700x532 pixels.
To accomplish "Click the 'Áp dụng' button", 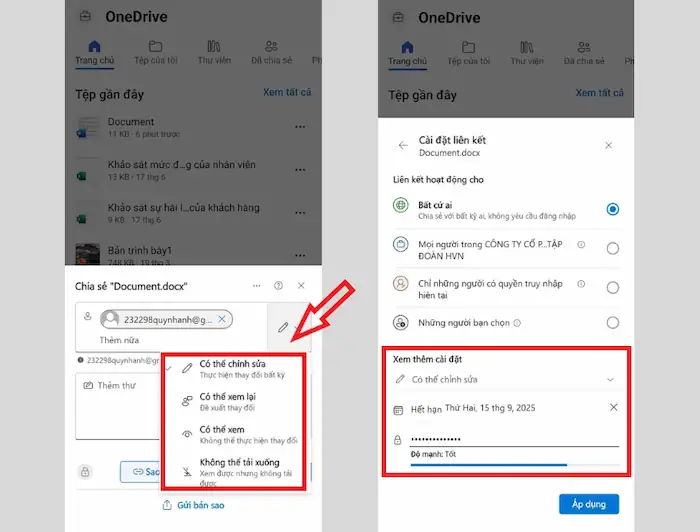I will tap(589, 504).
